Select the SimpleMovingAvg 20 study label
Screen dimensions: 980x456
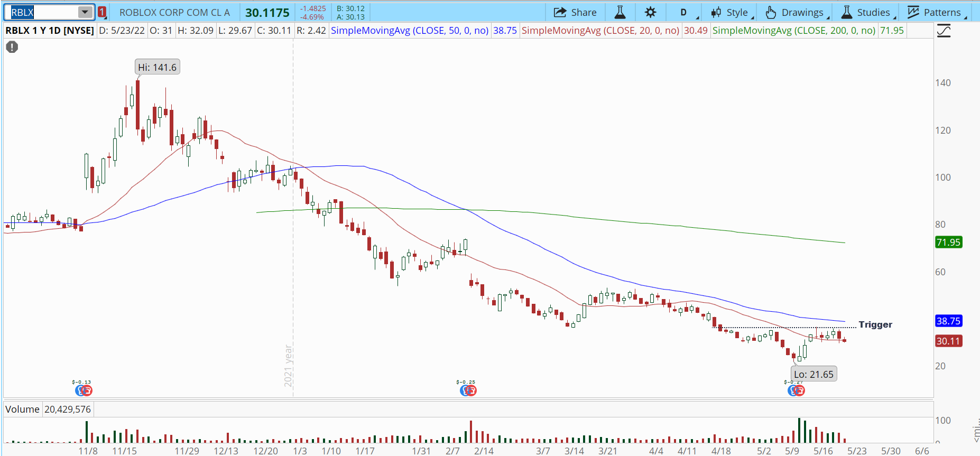pyautogui.click(x=600, y=31)
